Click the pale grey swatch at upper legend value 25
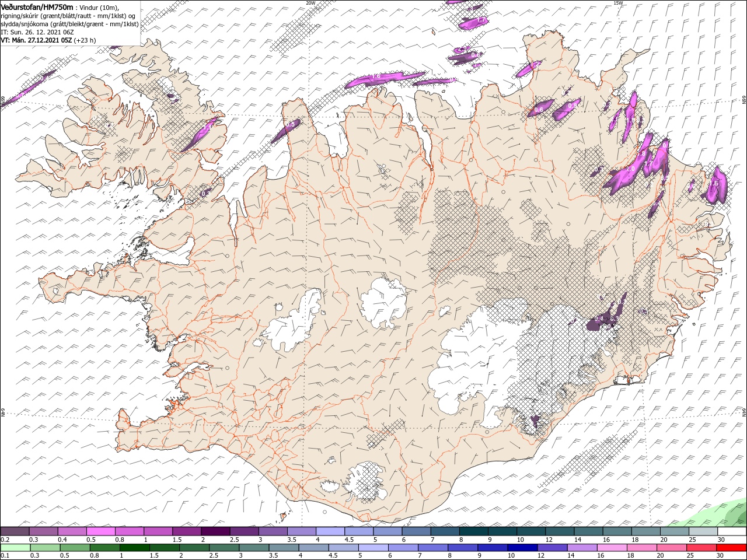 point(703,531)
